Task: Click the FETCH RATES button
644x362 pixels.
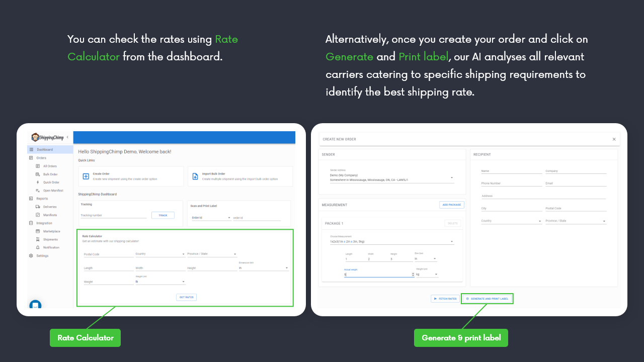Action: [x=445, y=299]
